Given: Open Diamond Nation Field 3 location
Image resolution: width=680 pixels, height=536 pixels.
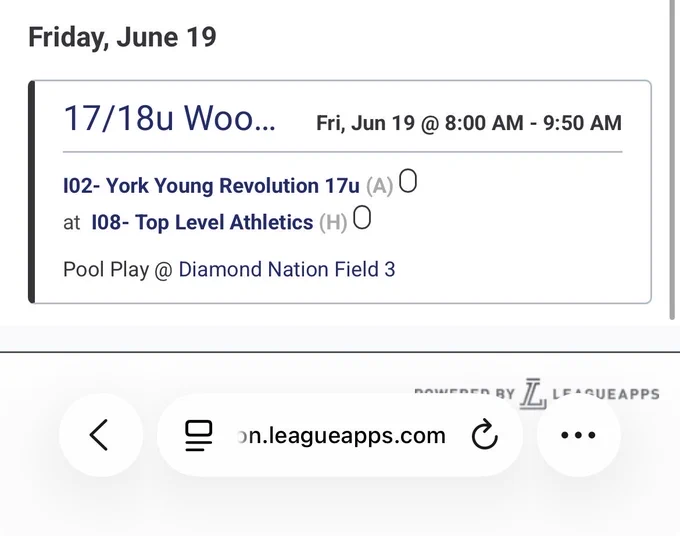Looking at the screenshot, I should (x=287, y=269).
